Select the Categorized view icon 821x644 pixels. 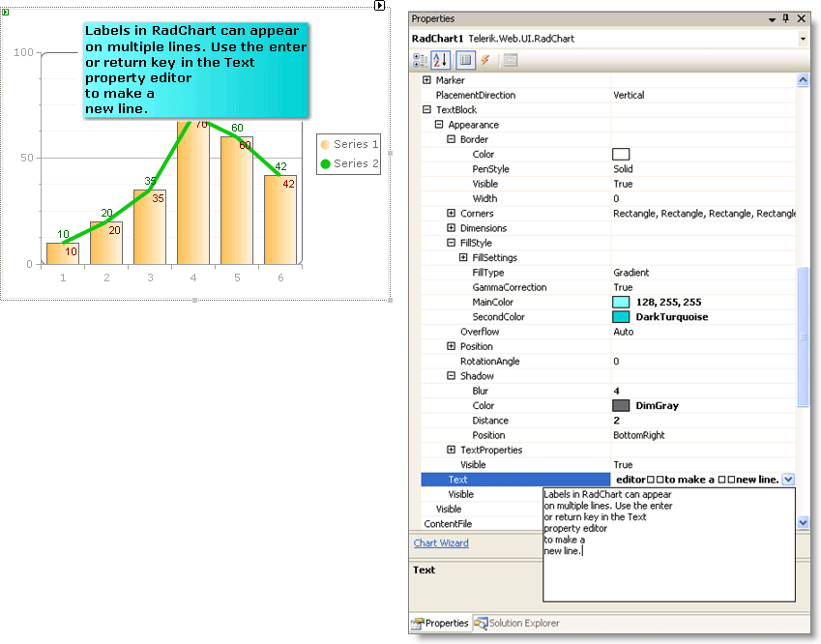(x=420, y=60)
